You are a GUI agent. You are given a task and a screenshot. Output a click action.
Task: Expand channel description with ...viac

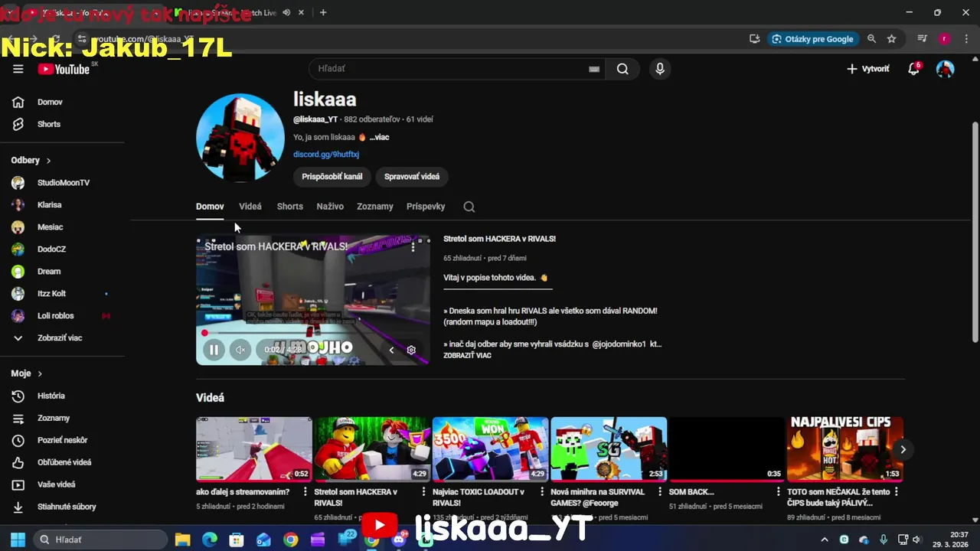click(380, 138)
